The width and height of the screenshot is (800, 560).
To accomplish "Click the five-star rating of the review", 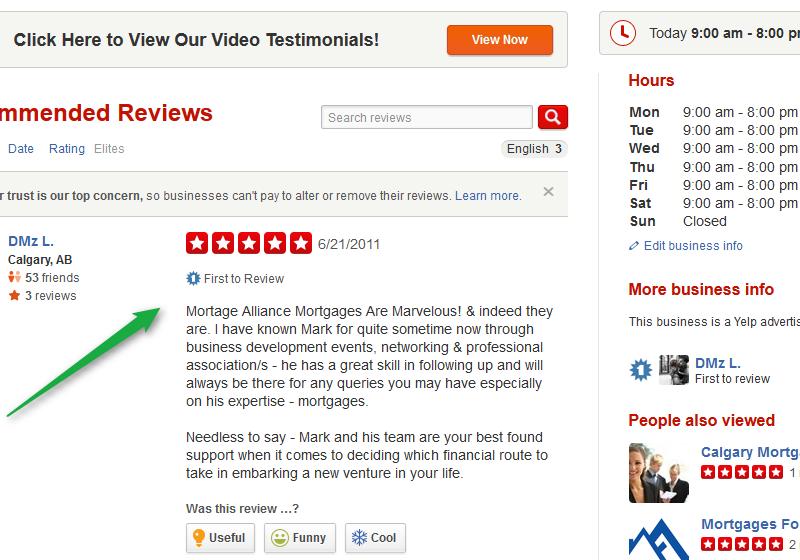I will [248, 243].
